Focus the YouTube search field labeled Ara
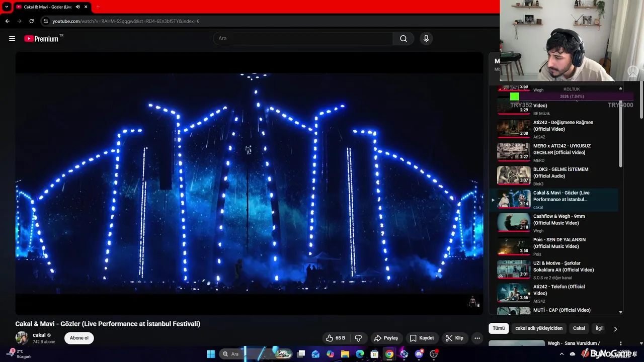The image size is (644, 362). (303, 39)
